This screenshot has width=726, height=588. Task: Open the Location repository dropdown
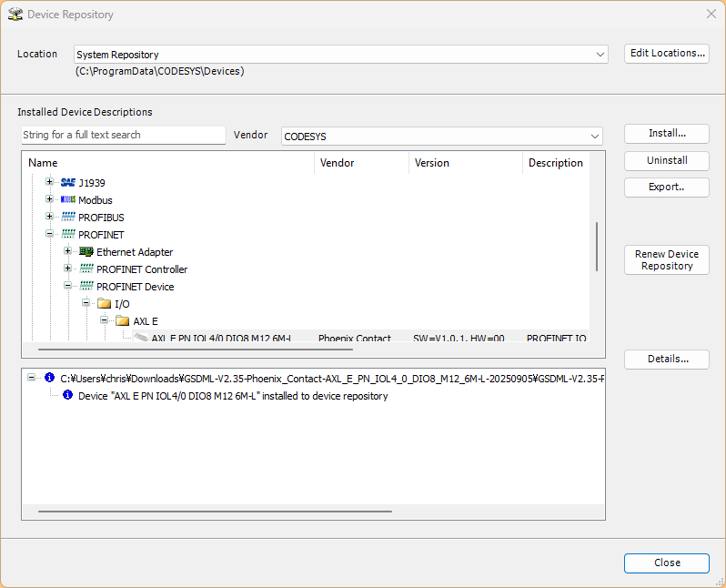pyautogui.click(x=600, y=55)
